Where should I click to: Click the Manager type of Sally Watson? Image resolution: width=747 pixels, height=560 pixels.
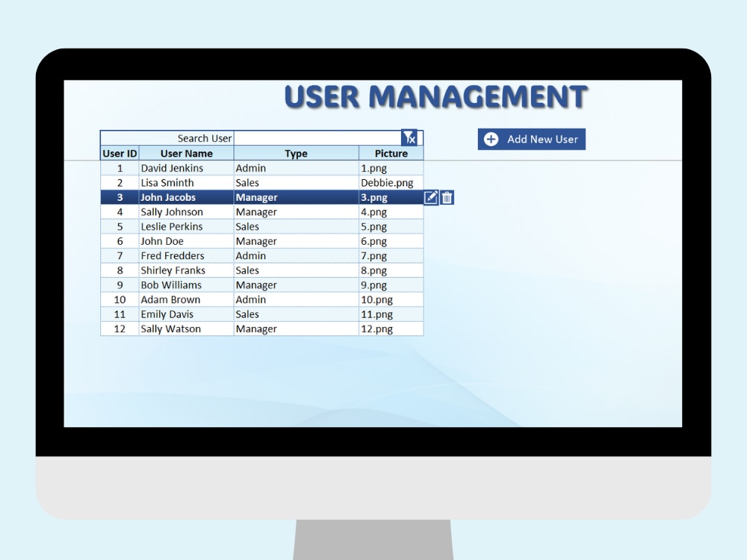297,329
